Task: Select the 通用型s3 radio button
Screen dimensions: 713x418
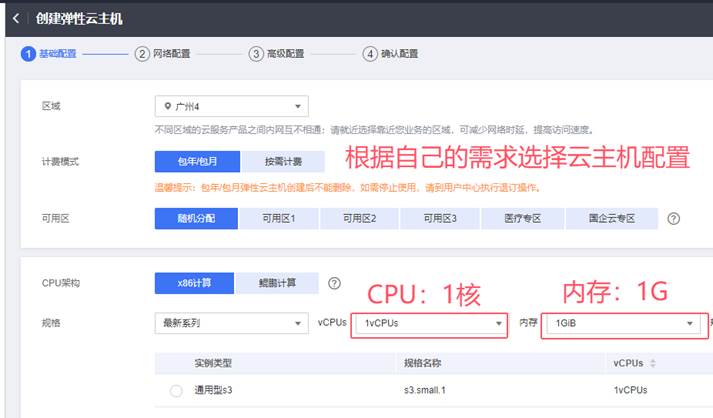Action: (x=176, y=391)
